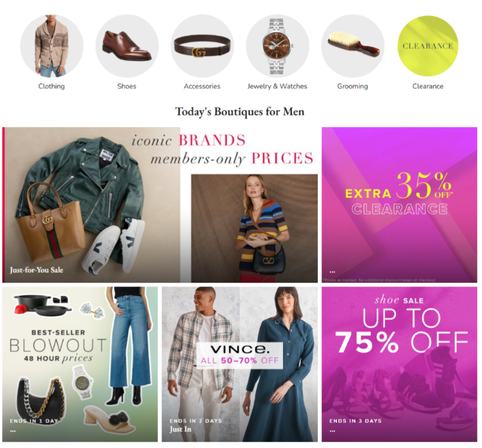Open ellipsis on shoe sale banner
The image size is (482, 448).
[x=332, y=431]
